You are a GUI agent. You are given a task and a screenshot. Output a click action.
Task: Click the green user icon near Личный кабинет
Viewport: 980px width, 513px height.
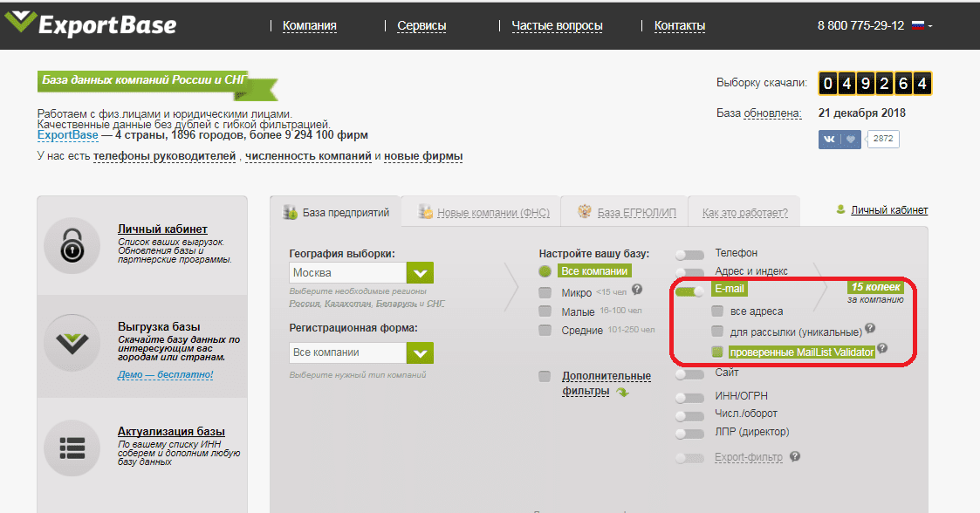coord(840,209)
